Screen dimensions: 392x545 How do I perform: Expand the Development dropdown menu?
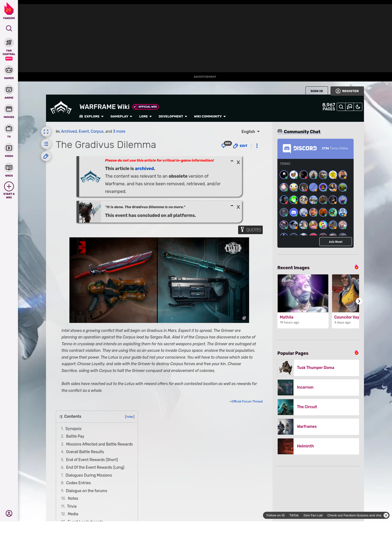tap(173, 116)
